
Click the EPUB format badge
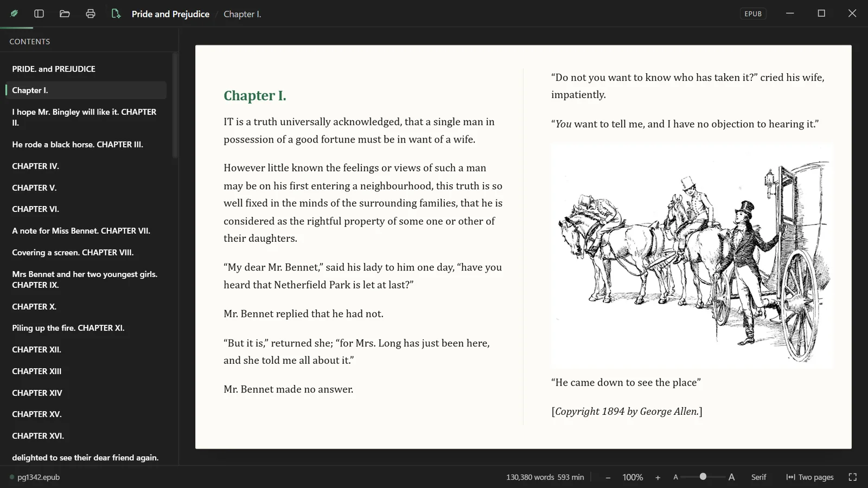753,14
